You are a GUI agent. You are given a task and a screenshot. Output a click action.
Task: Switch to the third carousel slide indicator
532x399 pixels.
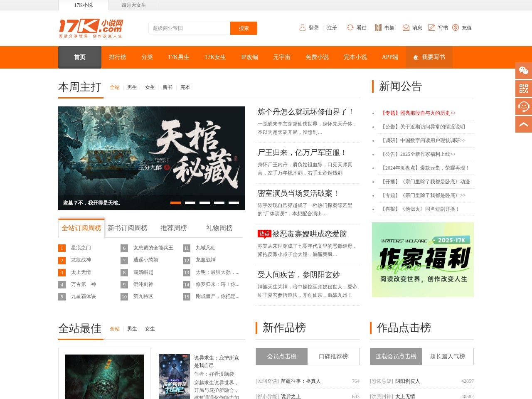(204, 203)
